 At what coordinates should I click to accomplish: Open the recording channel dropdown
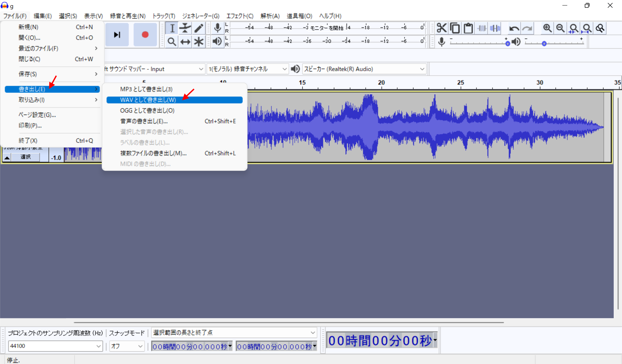pos(248,69)
